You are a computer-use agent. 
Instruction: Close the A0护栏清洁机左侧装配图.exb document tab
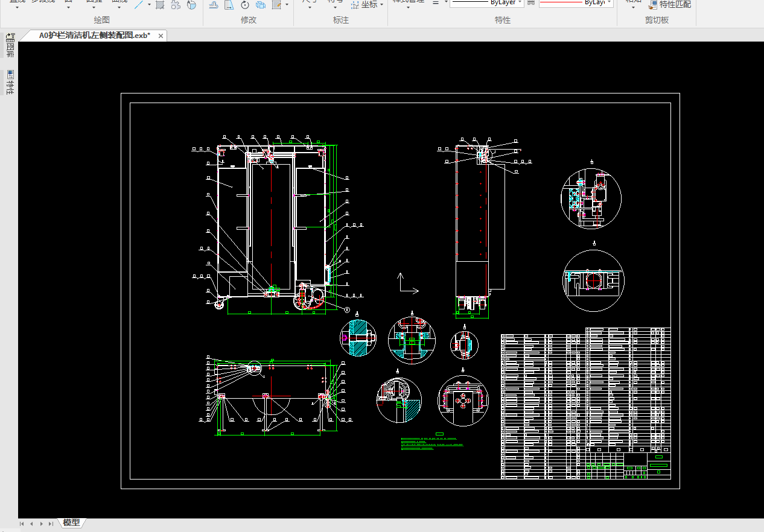point(161,36)
